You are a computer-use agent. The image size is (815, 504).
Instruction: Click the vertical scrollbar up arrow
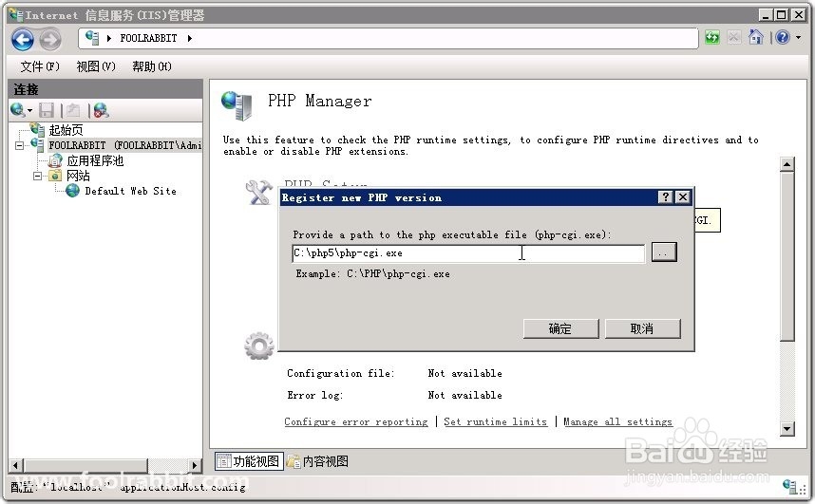click(787, 164)
